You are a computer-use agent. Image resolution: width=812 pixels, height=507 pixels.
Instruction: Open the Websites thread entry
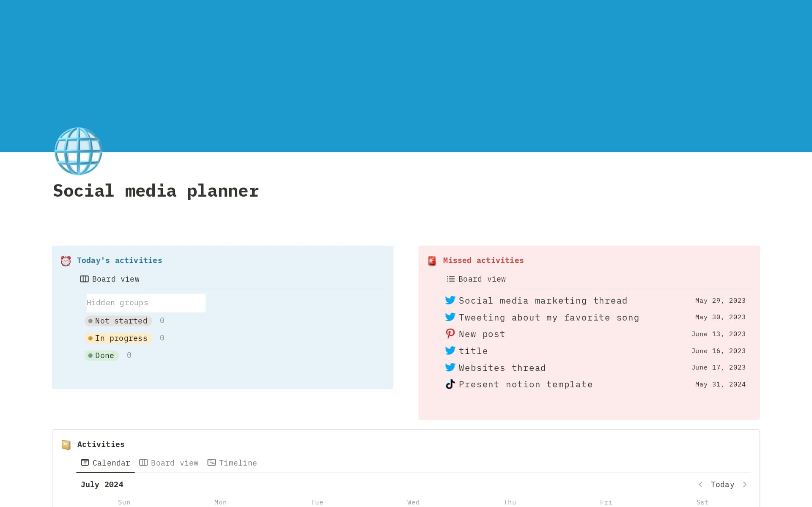(502, 367)
